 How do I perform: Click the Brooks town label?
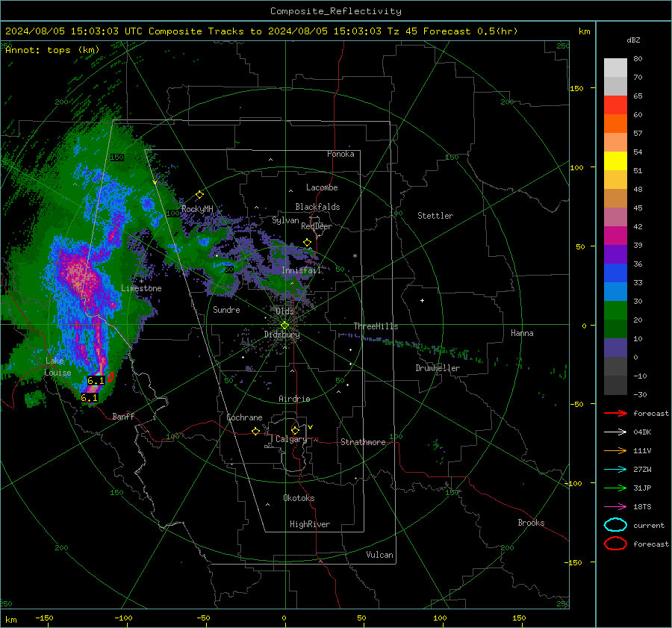click(531, 523)
